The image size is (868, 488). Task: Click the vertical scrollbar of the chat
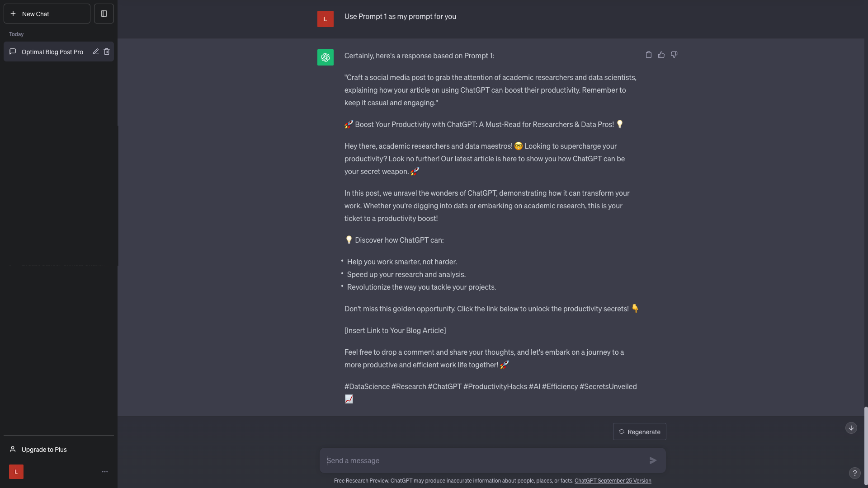[x=866, y=446]
